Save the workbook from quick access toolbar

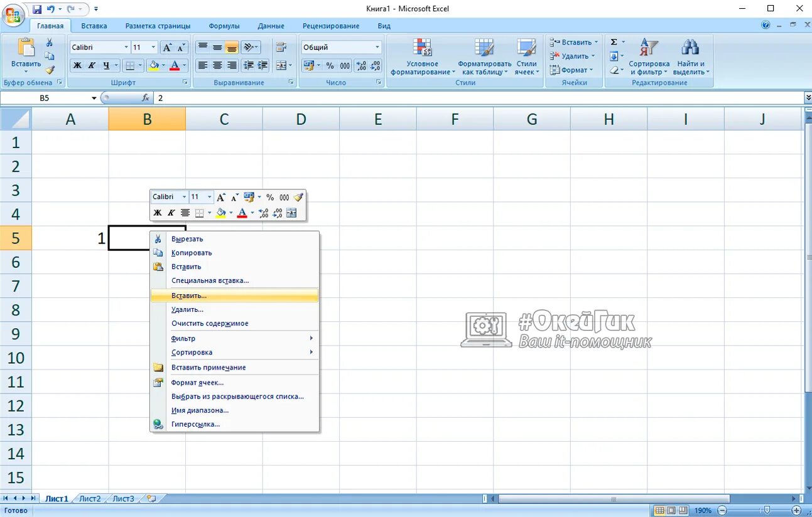37,9
